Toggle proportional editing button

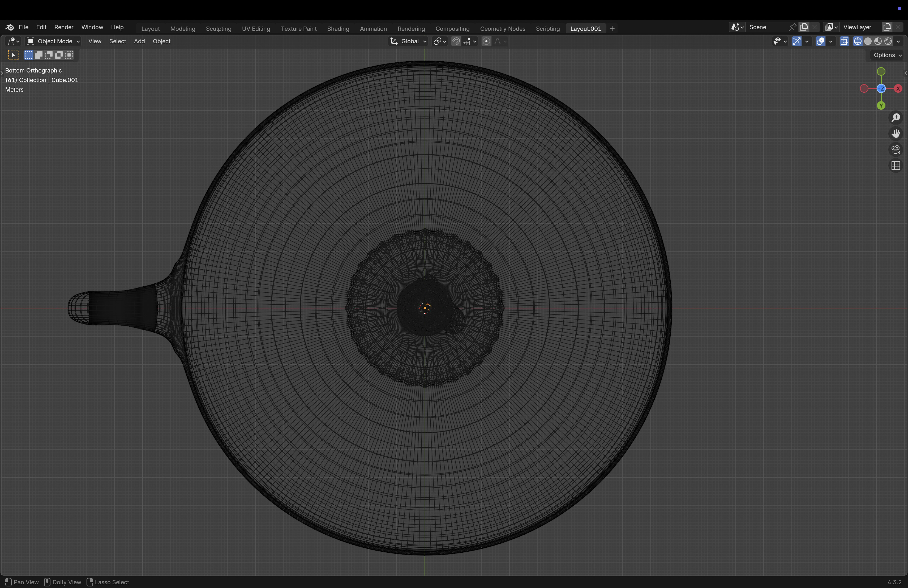pos(486,41)
